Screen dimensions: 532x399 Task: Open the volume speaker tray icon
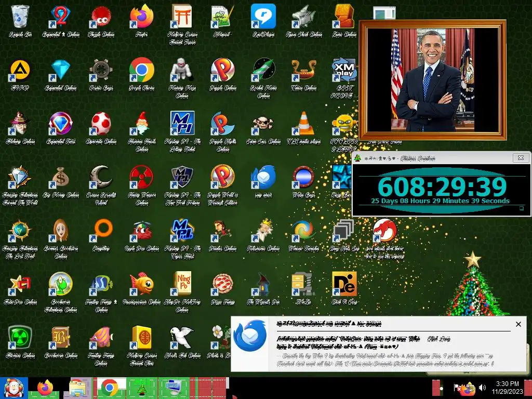click(482, 388)
